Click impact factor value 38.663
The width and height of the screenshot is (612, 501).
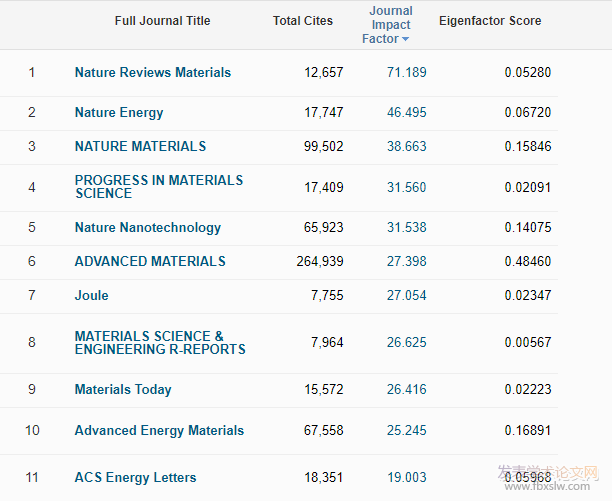click(407, 146)
